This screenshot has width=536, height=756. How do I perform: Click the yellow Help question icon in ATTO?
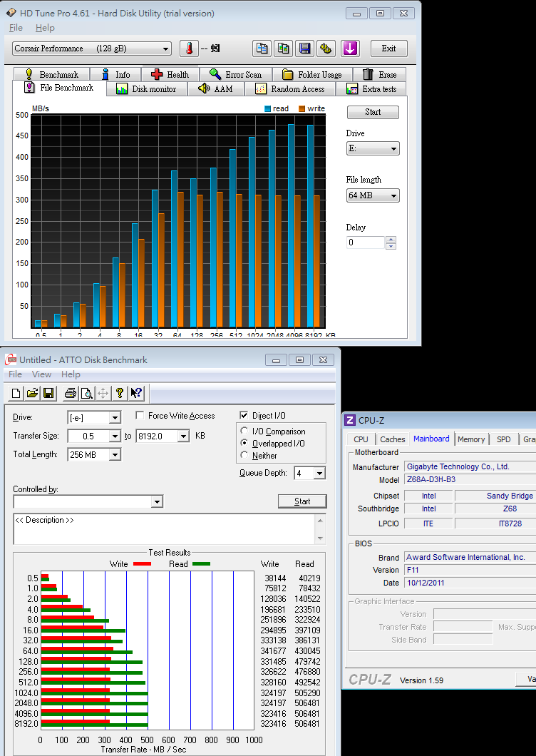(x=119, y=394)
